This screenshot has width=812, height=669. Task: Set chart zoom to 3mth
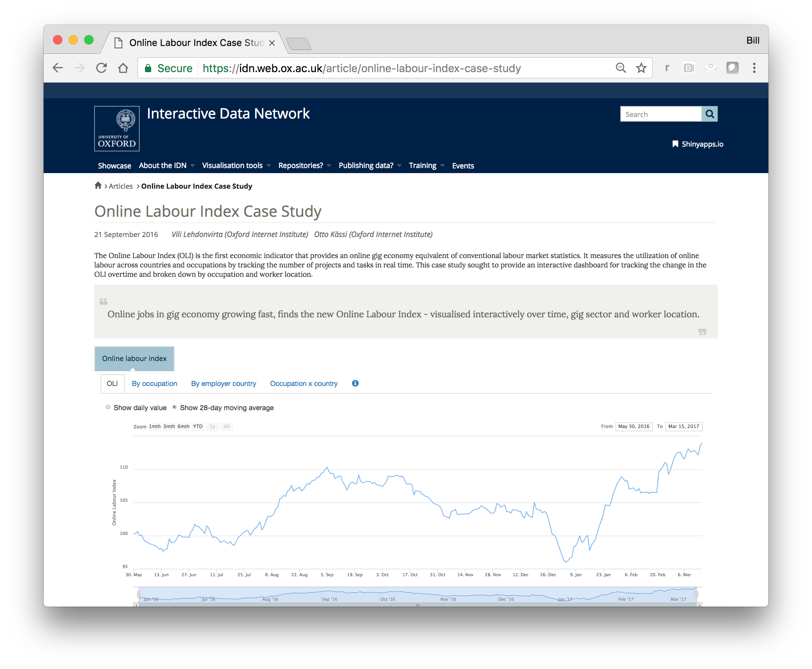coord(169,427)
